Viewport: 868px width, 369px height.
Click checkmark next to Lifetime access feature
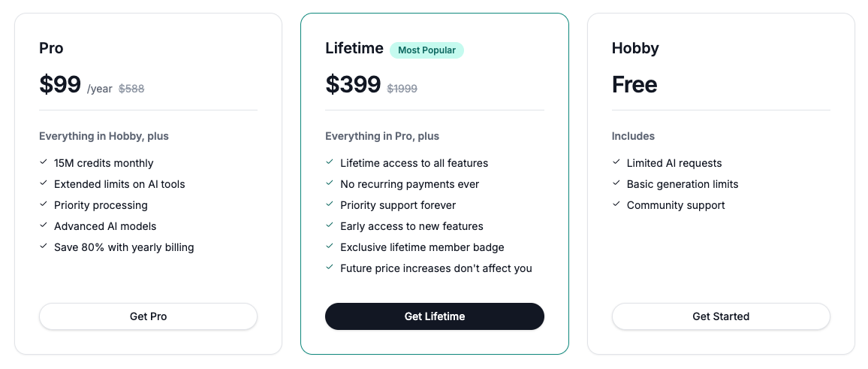pos(330,162)
